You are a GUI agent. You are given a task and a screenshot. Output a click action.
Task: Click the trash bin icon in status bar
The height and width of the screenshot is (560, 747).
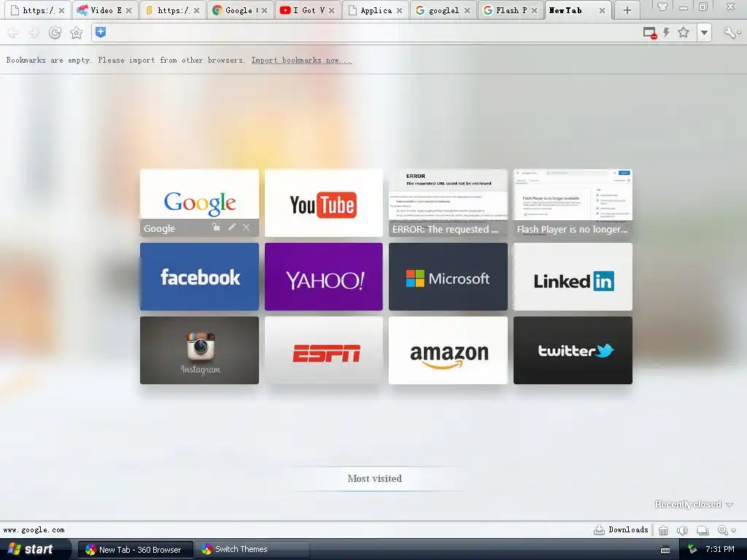[663, 530]
